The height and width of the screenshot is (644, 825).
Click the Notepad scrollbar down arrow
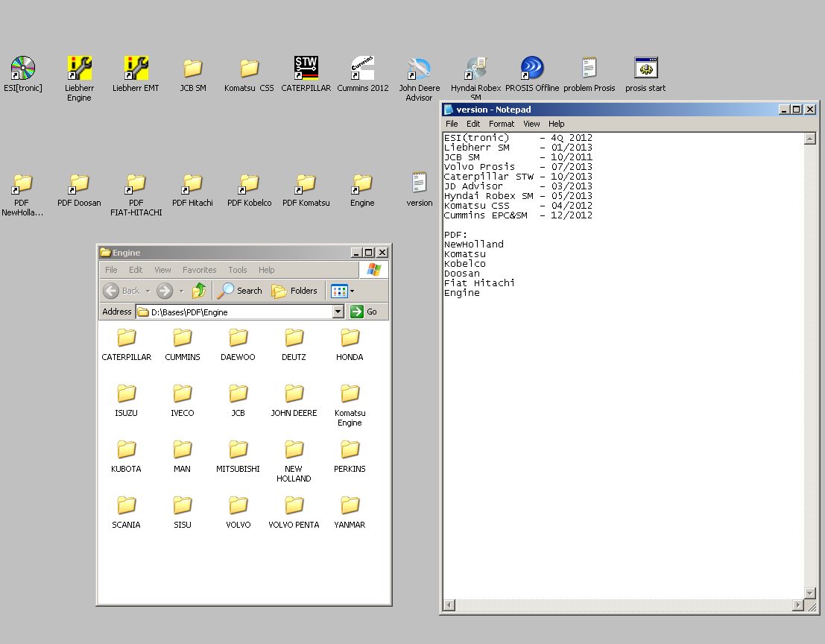810,593
